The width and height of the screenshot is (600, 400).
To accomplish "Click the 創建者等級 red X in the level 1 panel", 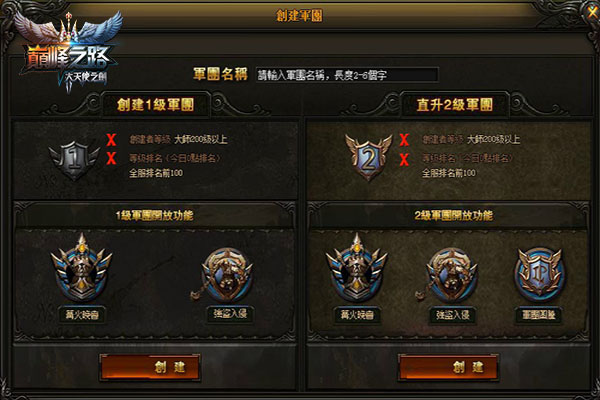I will point(111,140).
